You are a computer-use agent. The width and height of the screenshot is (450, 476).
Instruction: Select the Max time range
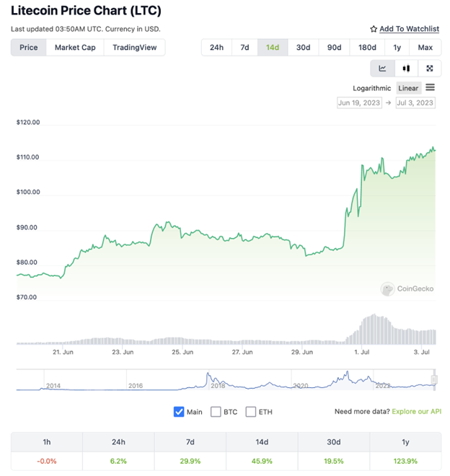point(425,48)
